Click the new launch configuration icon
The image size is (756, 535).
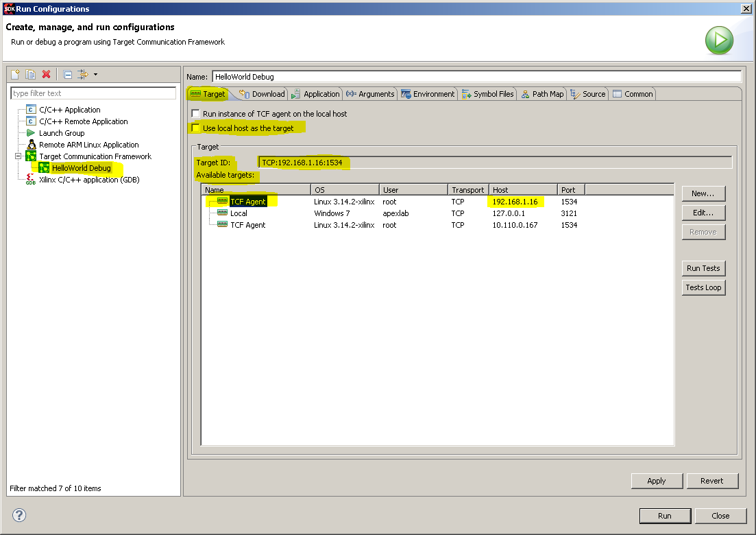pyautogui.click(x=16, y=74)
